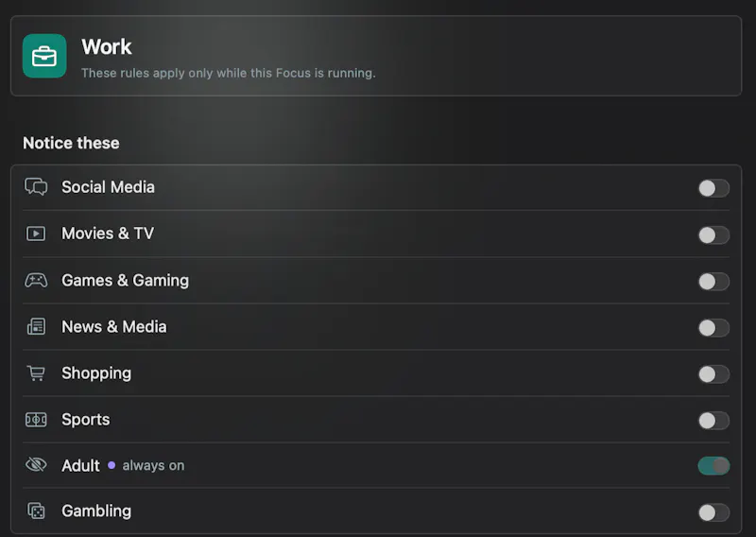This screenshot has height=537, width=756.
Task: Switch on the Shopping toggle
Action: 713,374
